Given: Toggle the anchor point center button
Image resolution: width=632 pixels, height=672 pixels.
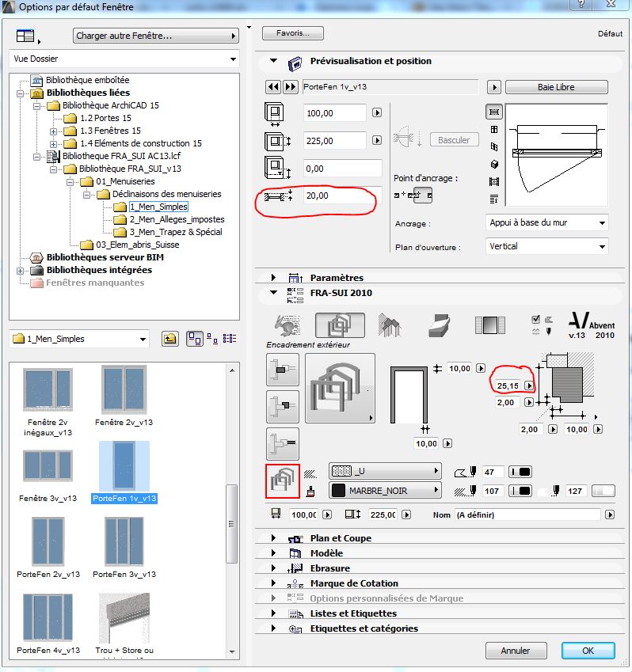Looking at the screenshot, I should click(x=422, y=196).
